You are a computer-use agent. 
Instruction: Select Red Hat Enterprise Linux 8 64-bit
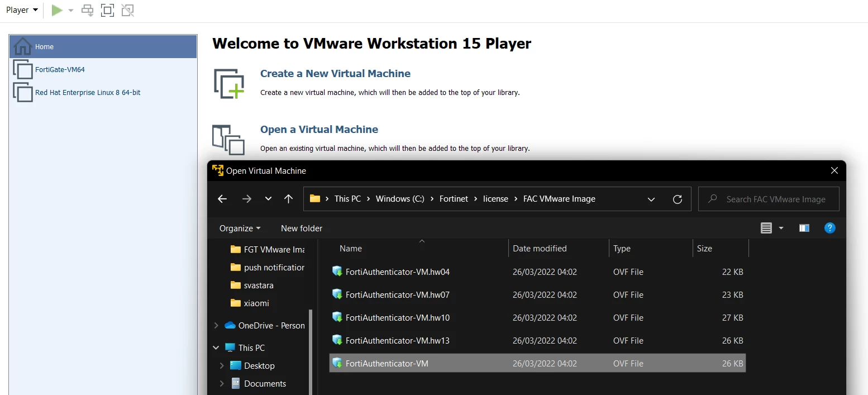click(103, 92)
